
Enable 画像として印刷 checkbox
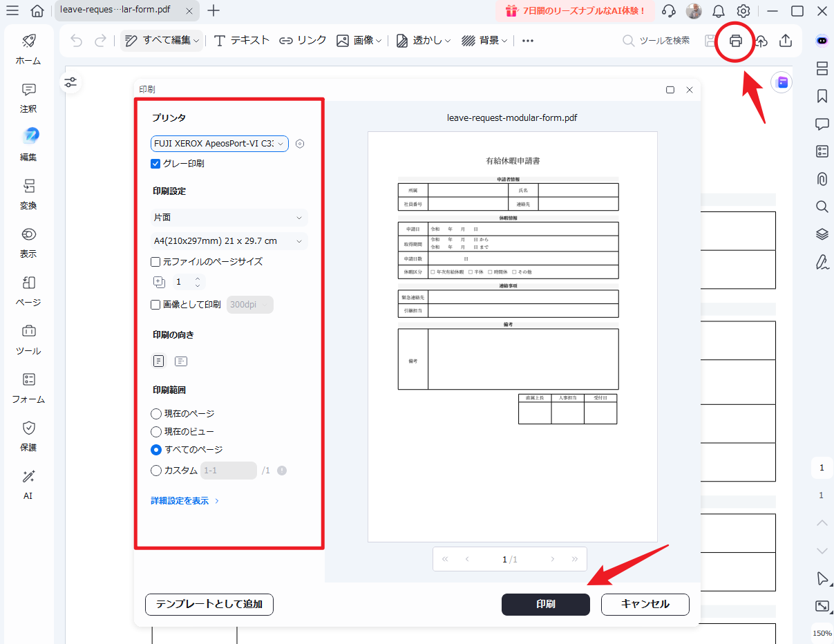click(155, 305)
